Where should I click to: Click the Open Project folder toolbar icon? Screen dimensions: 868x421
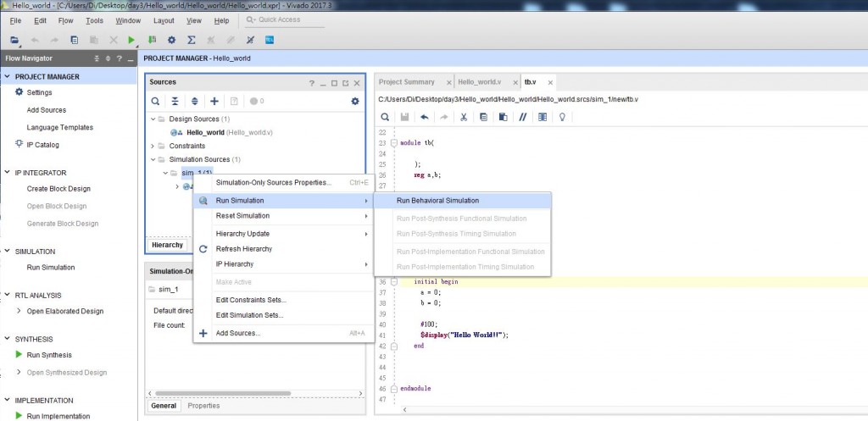(x=14, y=40)
